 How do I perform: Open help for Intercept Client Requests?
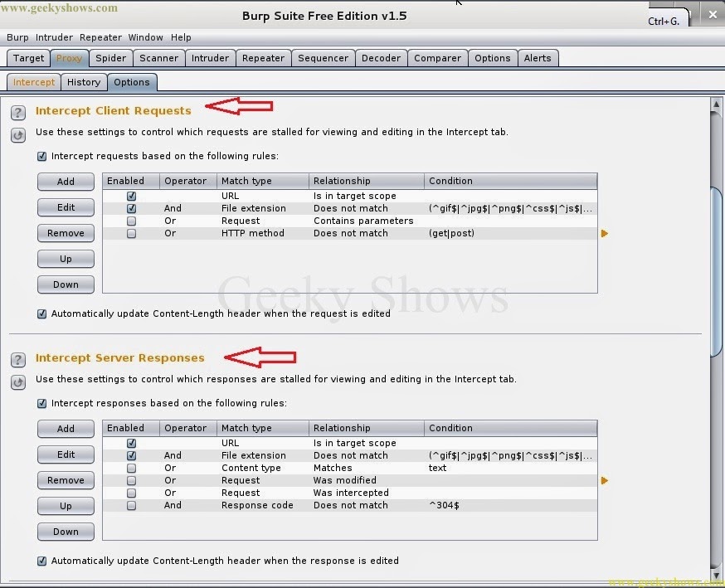(18, 112)
